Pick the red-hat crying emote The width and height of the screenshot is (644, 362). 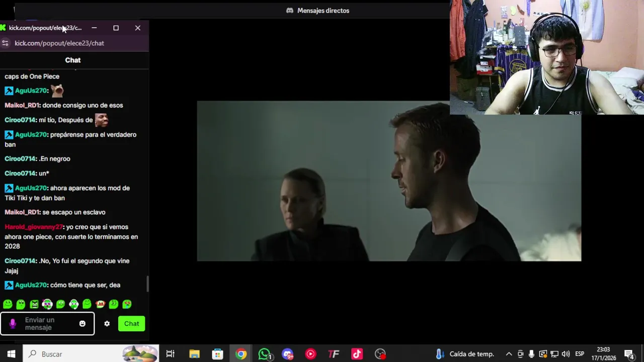click(x=100, y=304)
